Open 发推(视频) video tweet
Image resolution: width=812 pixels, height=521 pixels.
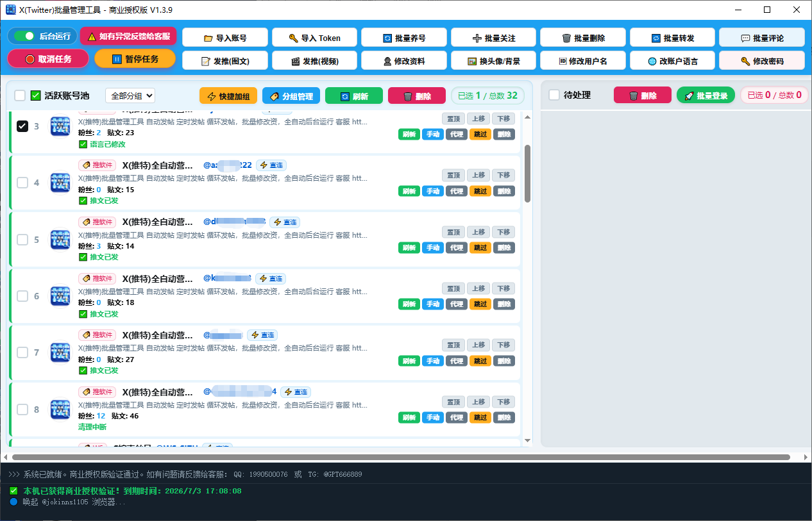point(314,61)
